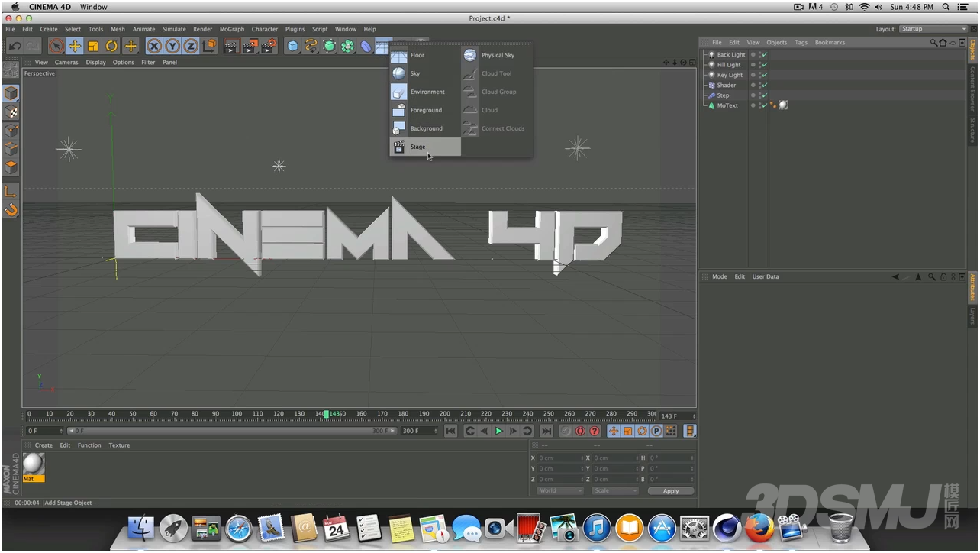The width and height of the screenshot is (980, 553).
Task: Open the Edit Render Settings icon
Action: tap(269, 46)
